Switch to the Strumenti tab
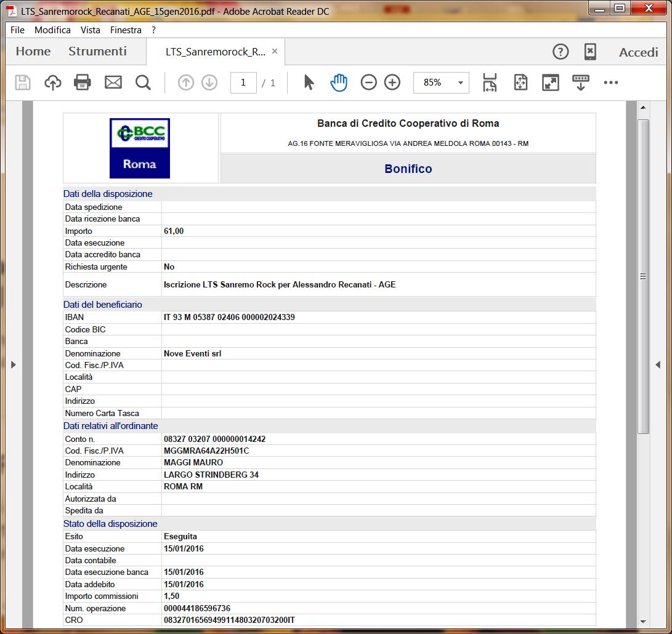This screenshot has width=672, height=634. click(98, 52)
